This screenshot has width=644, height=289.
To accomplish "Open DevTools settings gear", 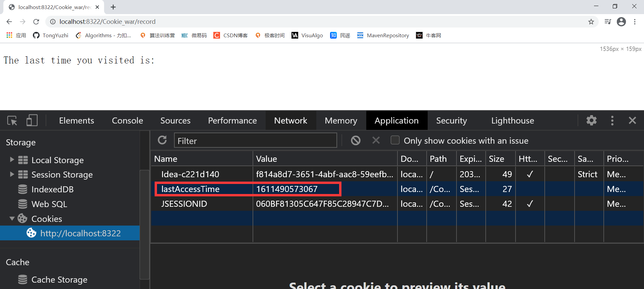I will [x=591, y=120].
